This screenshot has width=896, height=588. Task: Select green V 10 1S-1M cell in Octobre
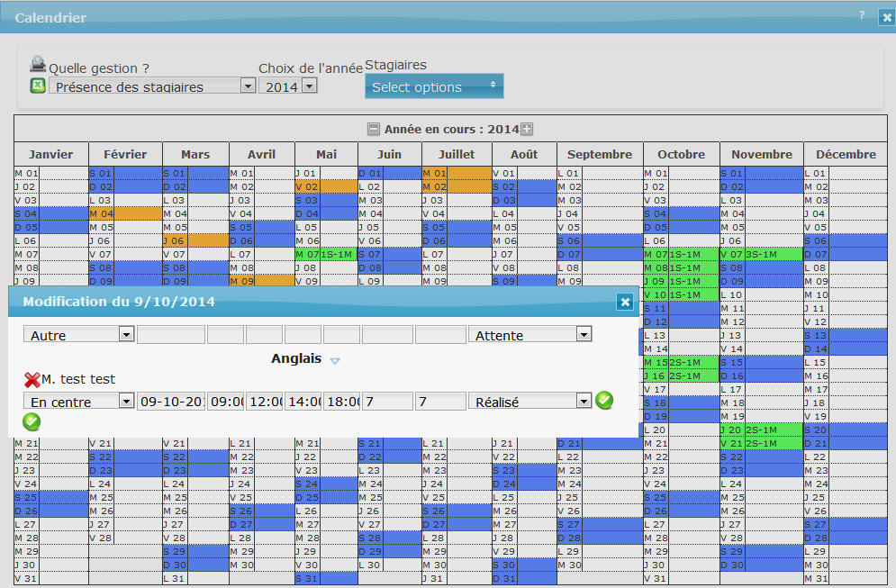pos(681,294)
